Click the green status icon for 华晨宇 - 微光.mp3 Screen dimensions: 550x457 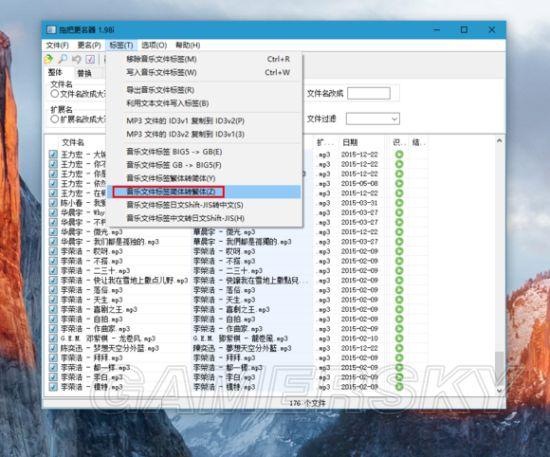pyautogui.click(x=399, y=232)
